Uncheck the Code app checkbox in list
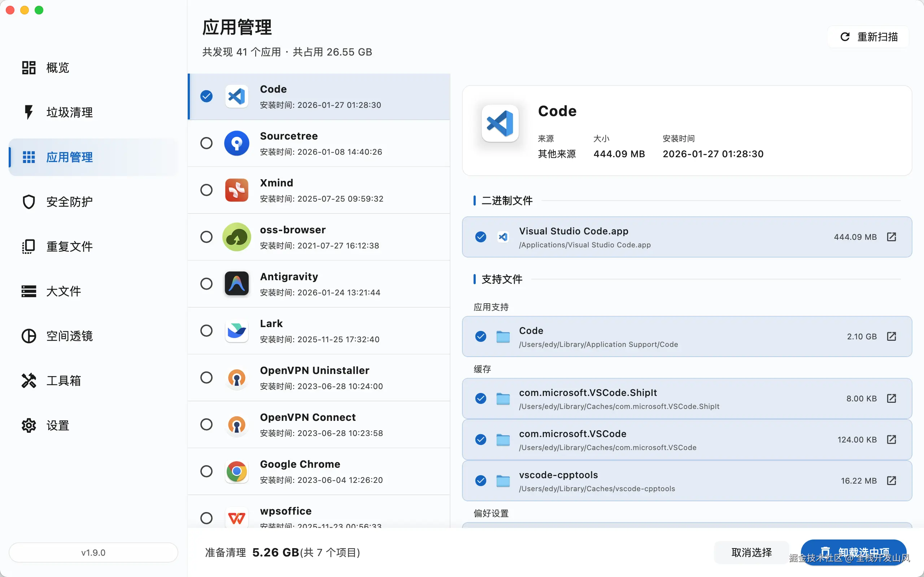The width and height of the screenshot is (924, 577). 206,96
